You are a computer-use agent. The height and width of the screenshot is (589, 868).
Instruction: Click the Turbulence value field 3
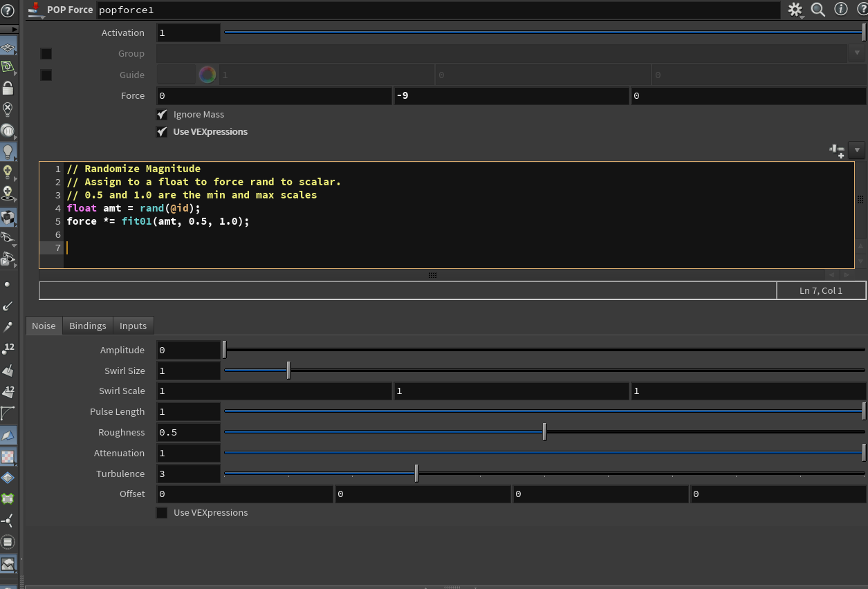188,474
